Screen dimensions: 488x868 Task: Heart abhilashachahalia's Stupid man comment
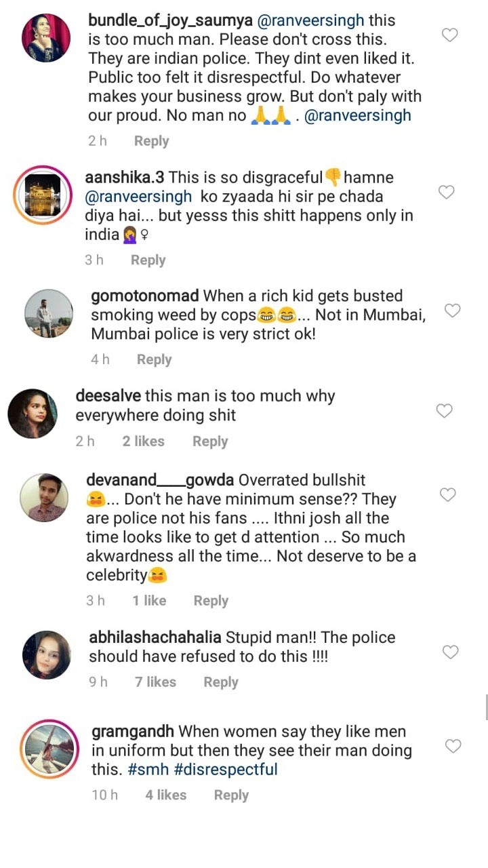tap(450, 652)
